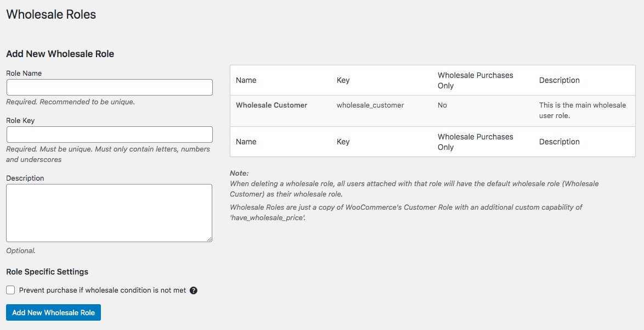Click the wholesale_customer key cell

[x=370, y=105]
